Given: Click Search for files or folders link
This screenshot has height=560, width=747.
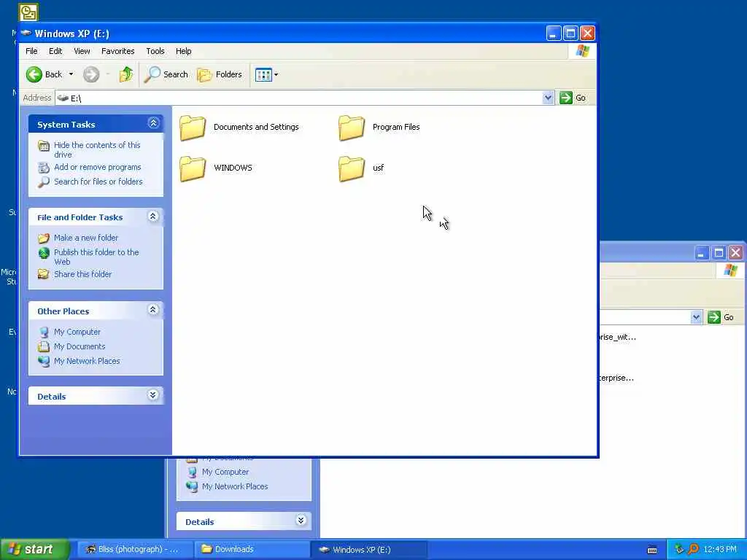Looking at the screenshot, I should point(98,182).
